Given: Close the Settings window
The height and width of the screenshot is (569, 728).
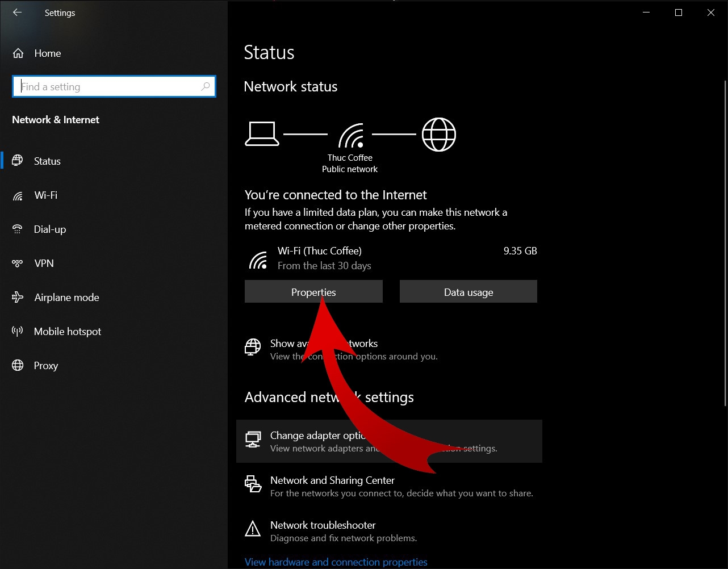Looking at the screenshot, I should click(x=711, y=12).
